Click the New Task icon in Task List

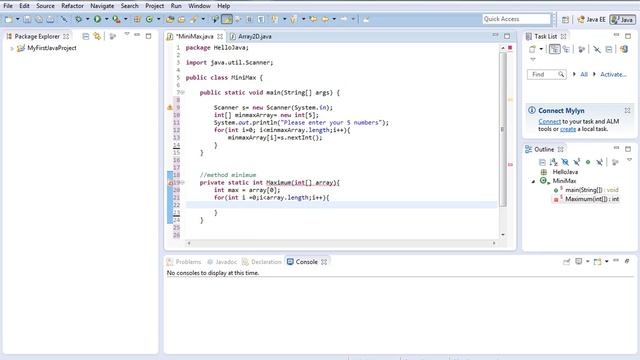pyautogui.click(x=532, y=49)
